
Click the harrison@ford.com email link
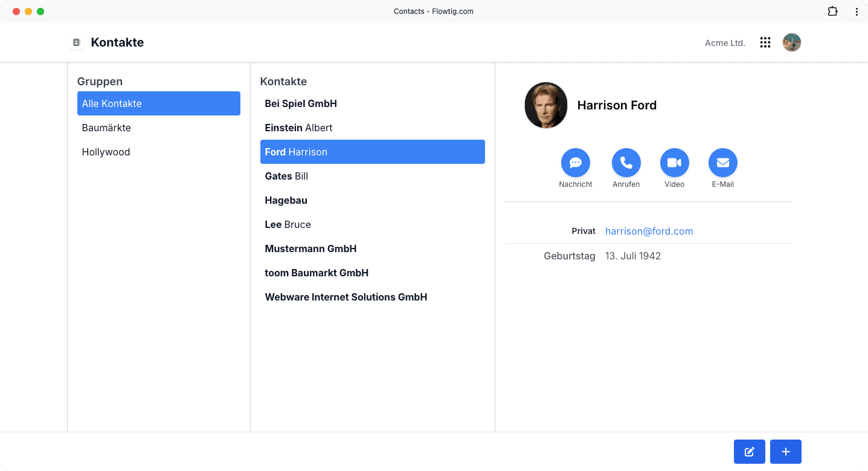point(649,231)
